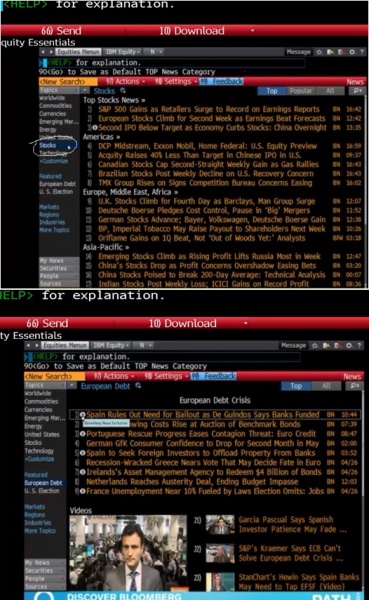Select the Top filter in Stocks news panel
The height and width of the screenshot is (600, 369).
272,91
